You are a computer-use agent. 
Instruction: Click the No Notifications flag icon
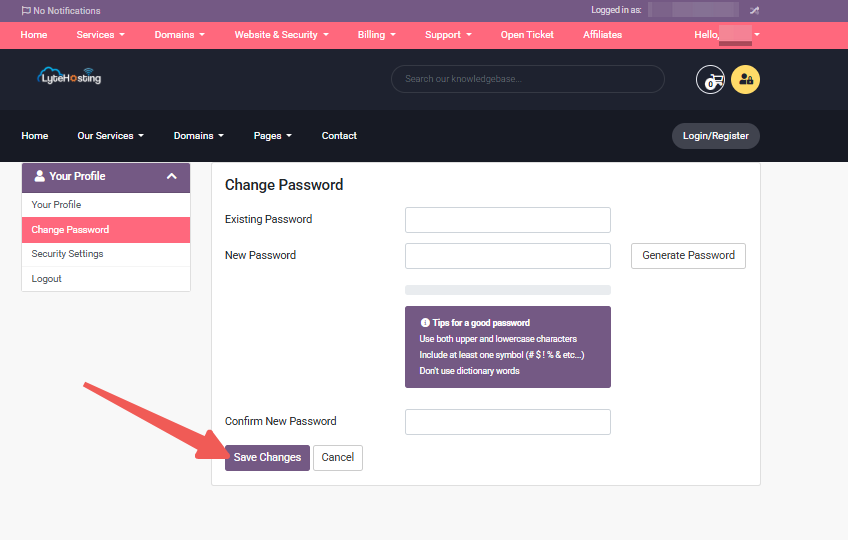[x=26, y=11]
